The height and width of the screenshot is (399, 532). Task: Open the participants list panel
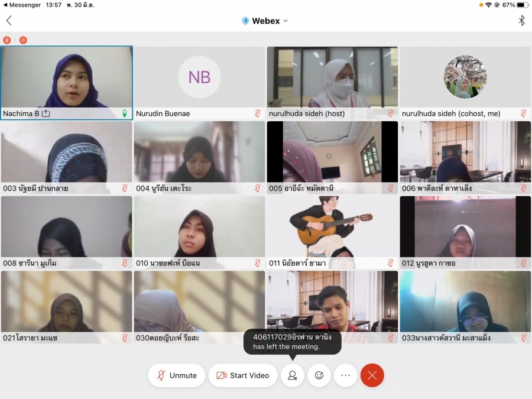pos(292,375)
